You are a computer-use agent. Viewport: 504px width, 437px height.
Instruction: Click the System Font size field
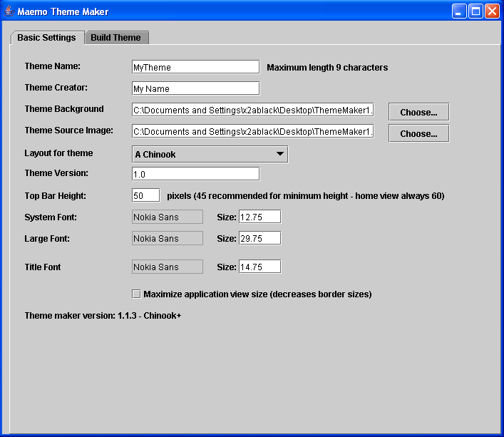point(259,217)
